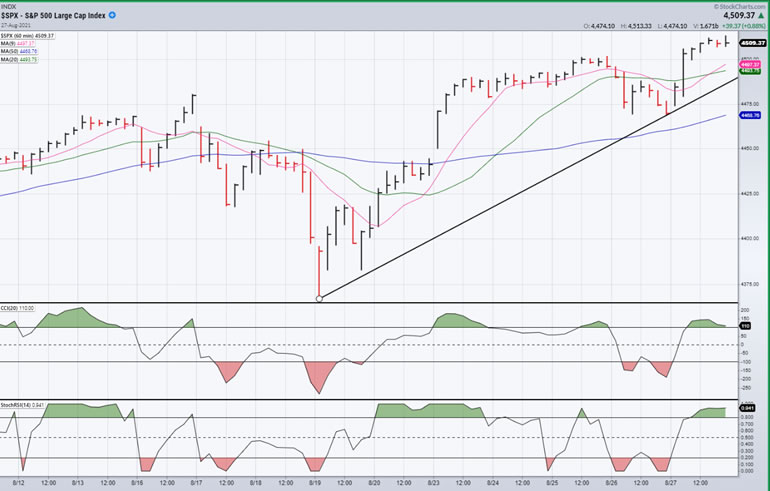Click the black 110 CCI value tag
Screen dimensions: 770x491
click(x=745, y=326)
